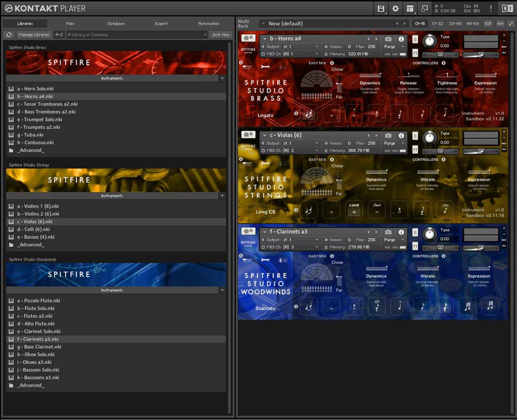
Task: Select the c.sord articulation in Studio Strings
Action: (354, 210)
